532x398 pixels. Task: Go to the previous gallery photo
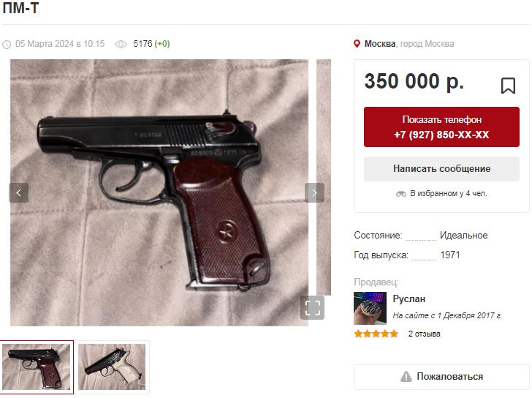19,193
